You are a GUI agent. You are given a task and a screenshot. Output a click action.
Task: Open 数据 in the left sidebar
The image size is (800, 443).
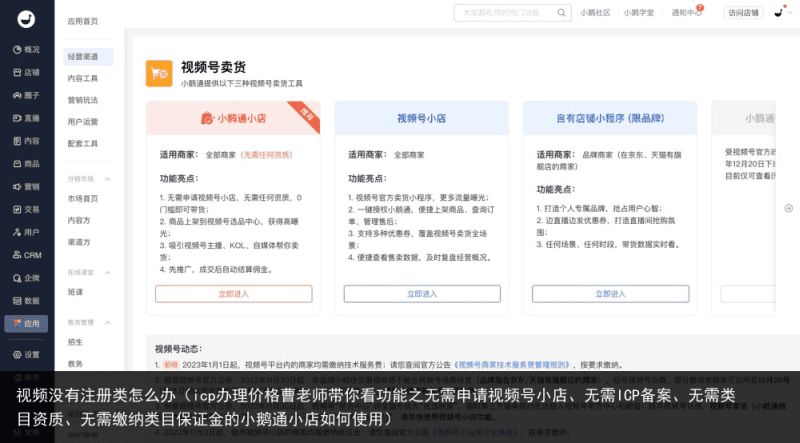click(26, 301)
